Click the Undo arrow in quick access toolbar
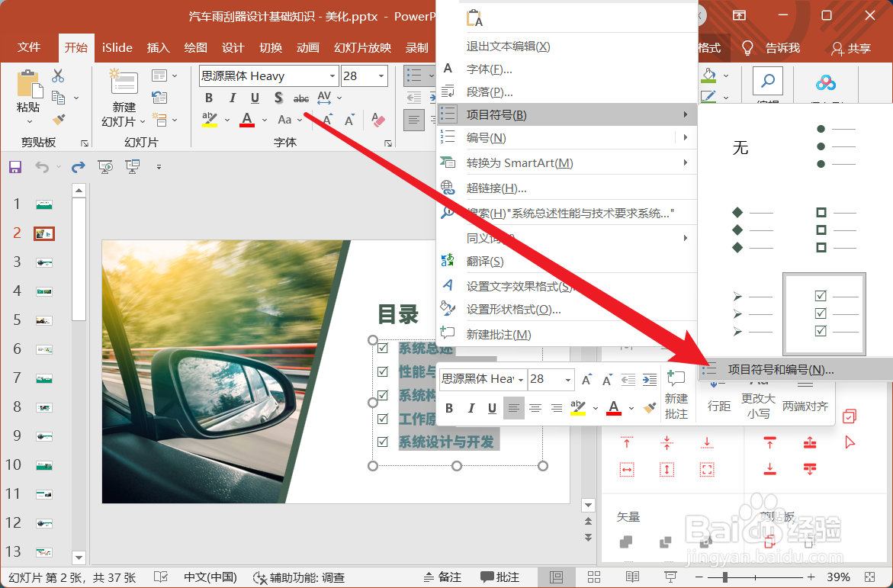 tap(42, 166)
